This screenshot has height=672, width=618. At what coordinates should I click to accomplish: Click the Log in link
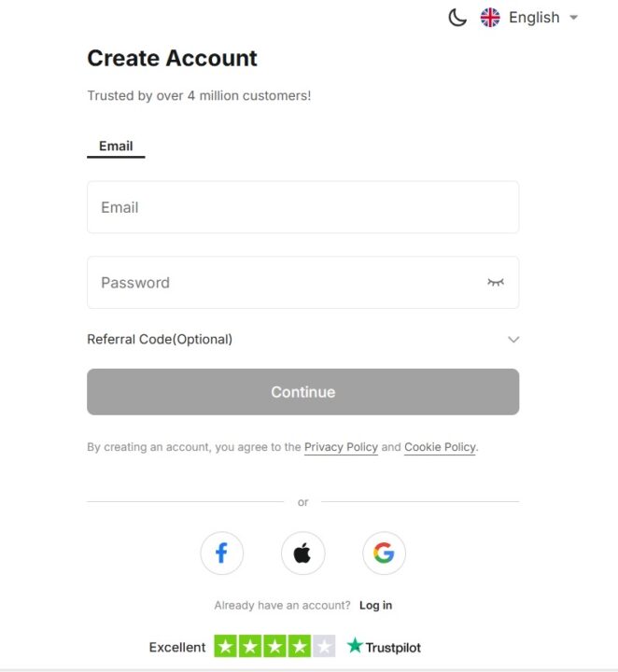pos(375,605)
